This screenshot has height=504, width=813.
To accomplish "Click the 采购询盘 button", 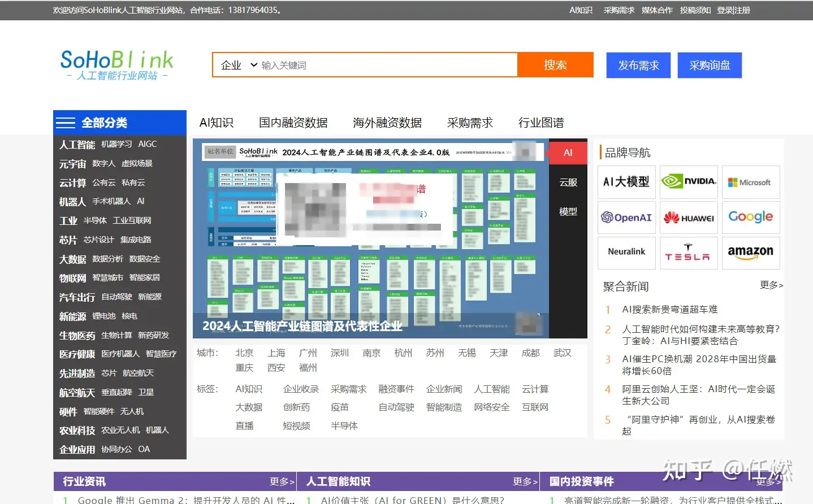I will point(710,66).
